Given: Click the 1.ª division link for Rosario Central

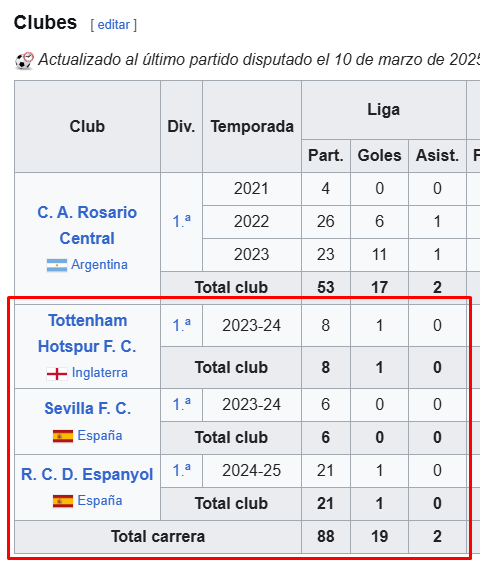Looking at the screenshot, I should (181, 221).
